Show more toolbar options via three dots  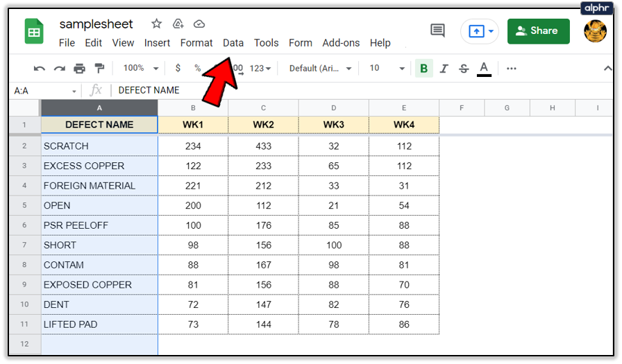[x=512, y=68]
